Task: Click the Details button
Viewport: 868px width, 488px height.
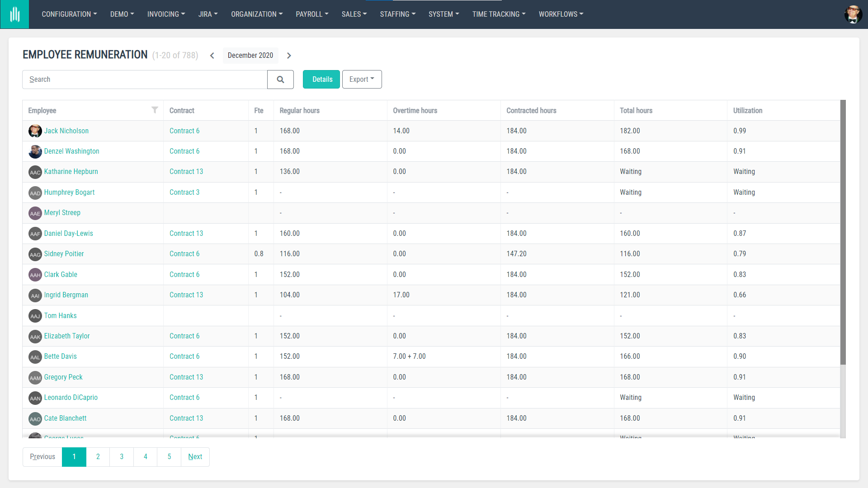Action: tap(321, 80)
